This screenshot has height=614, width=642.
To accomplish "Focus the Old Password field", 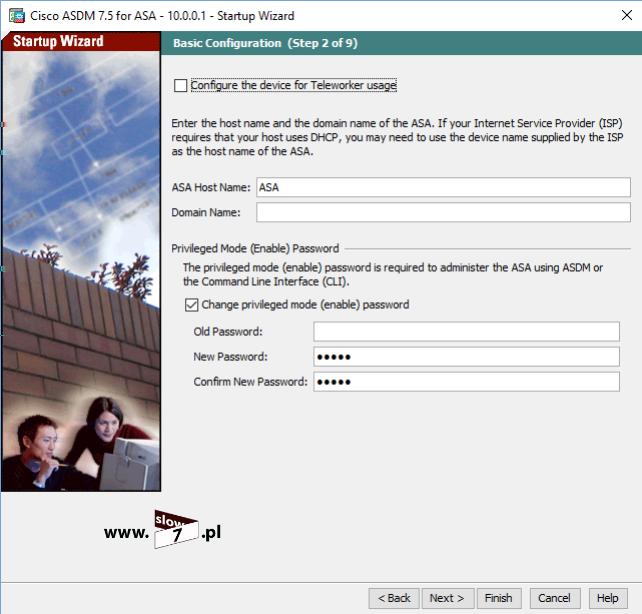I will 466,332.
